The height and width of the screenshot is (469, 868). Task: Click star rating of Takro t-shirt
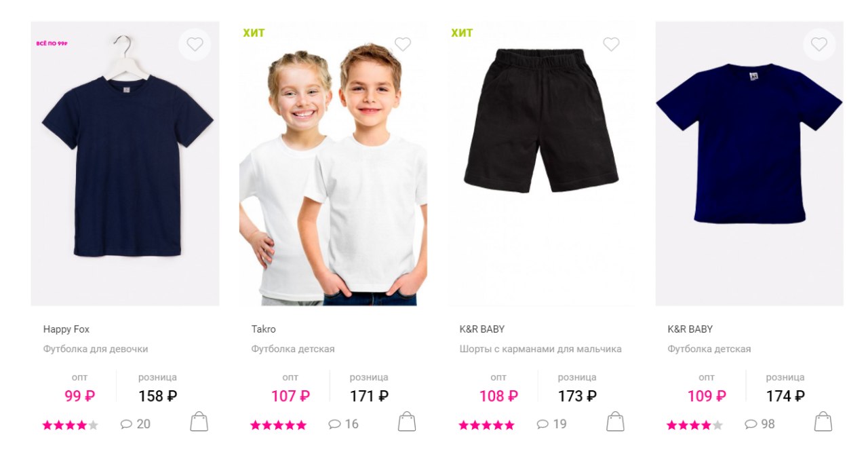(x=279, y=426)
